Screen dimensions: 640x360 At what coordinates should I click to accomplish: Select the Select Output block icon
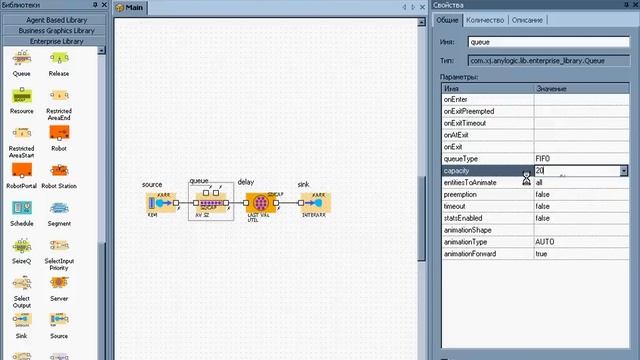click(22, 283)
